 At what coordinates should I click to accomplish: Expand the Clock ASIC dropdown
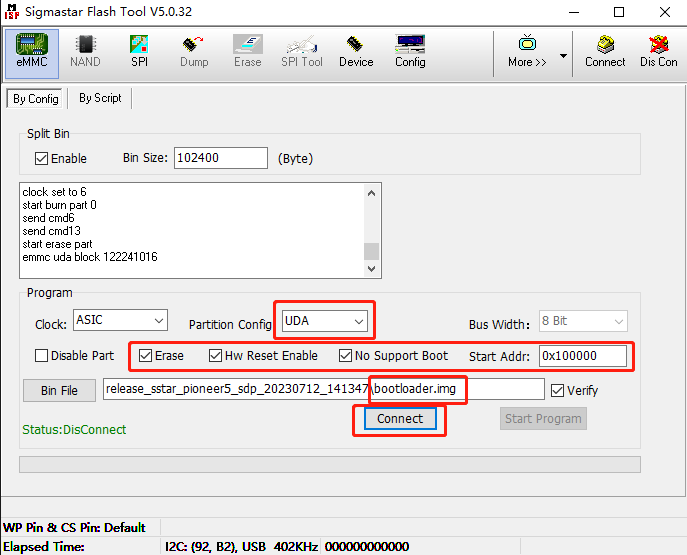click(157, 321)
